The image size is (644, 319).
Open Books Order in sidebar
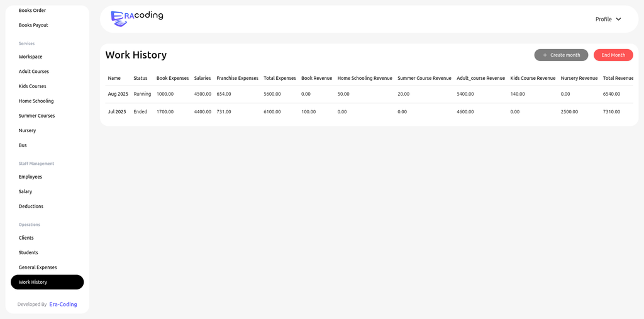(32, 11)
